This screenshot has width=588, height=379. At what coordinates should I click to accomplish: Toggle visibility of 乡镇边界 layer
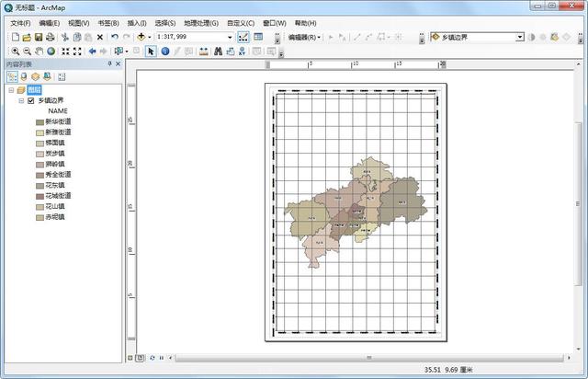31,100
